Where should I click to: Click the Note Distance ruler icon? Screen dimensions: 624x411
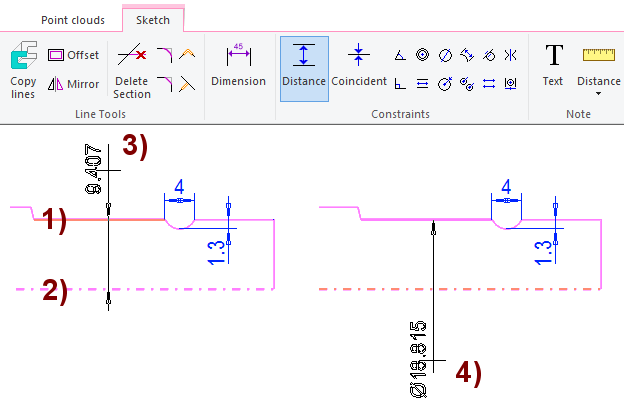click(599, 55)
